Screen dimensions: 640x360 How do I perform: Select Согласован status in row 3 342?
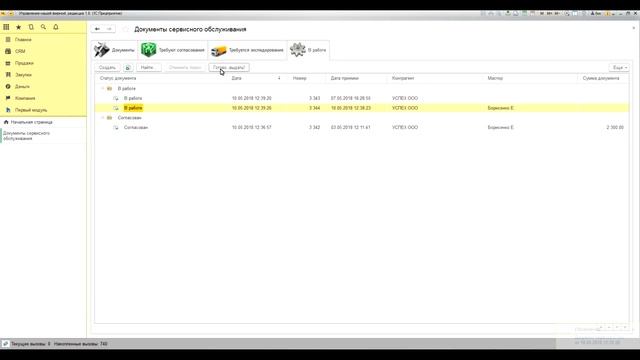click(x=136, y=127)
